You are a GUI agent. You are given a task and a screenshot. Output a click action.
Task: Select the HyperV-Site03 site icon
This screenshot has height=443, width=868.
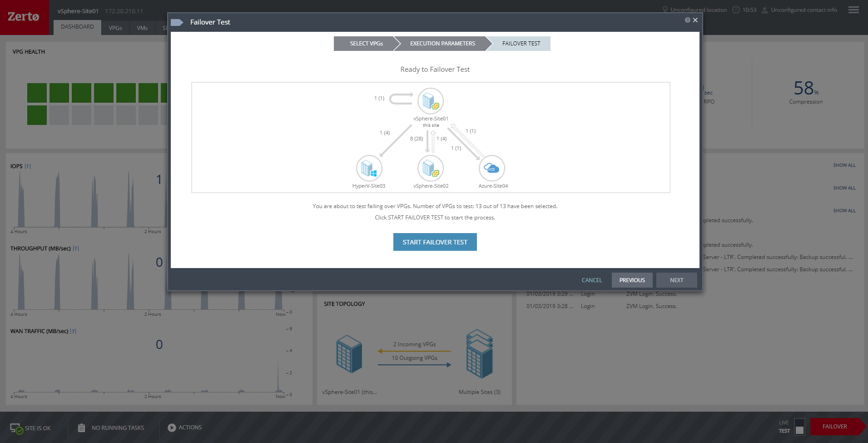tap(369, 168)
